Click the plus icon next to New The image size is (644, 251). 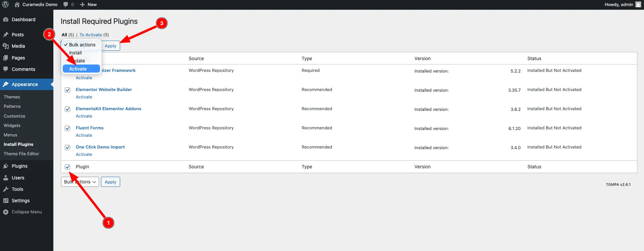tap(82, 4)
